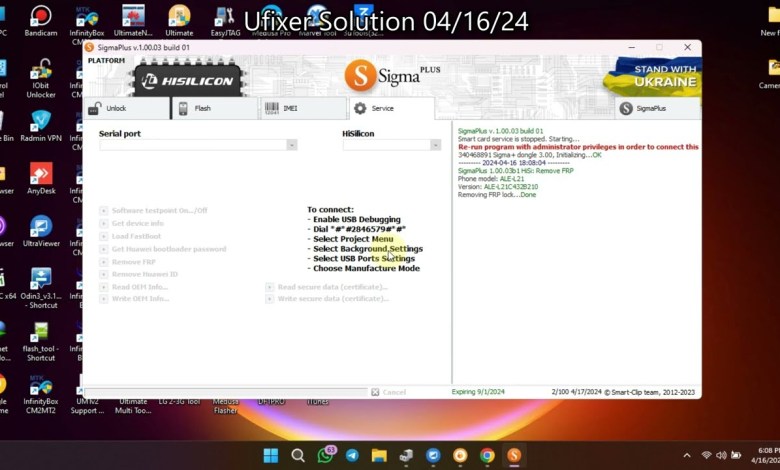
Task: Open the Flash tab
Action: [215, 108]
